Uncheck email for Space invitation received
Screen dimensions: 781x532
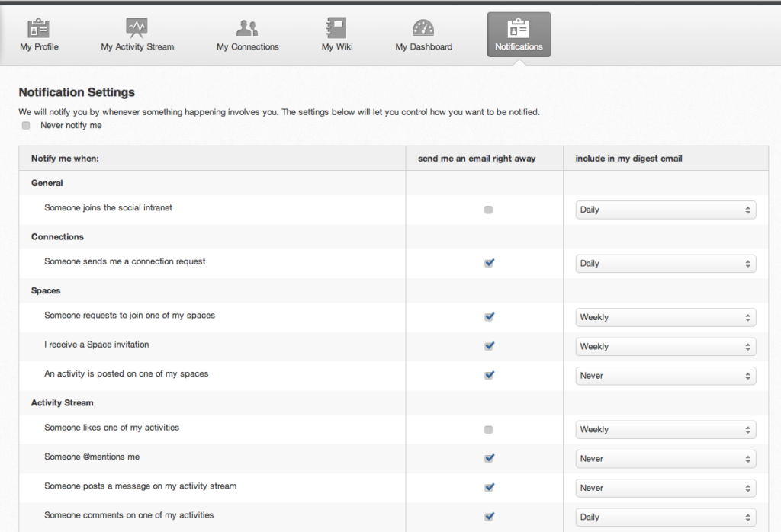click(489, 346)
